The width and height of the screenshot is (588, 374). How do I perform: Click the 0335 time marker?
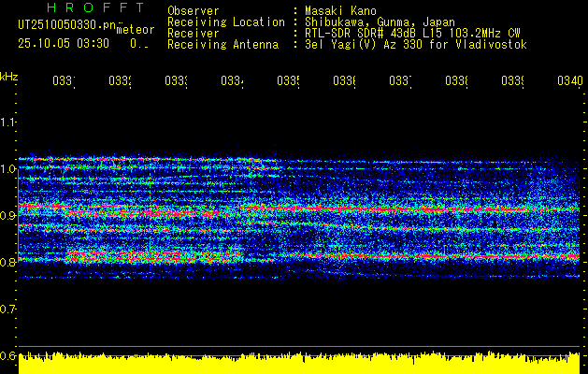[x=288, y=81]
